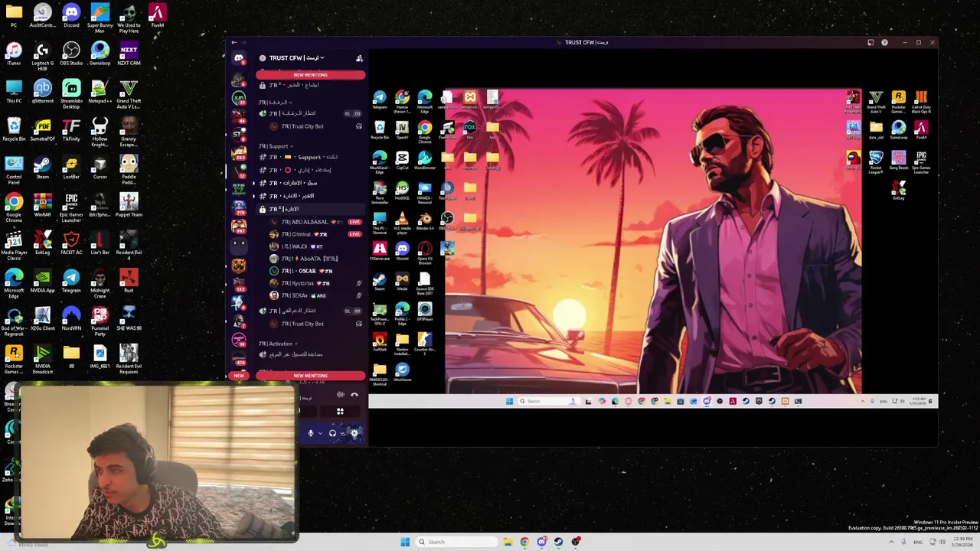Jump to new mentions at bottom
980x551 pixels.
tap(310, 376)
